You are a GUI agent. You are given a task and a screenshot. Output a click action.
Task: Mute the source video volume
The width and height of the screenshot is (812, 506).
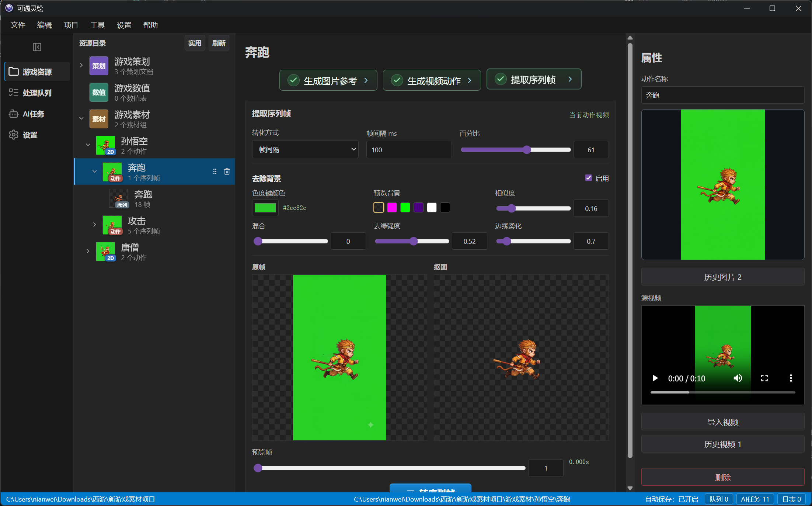pyautogui.click(x=738, y=378)
